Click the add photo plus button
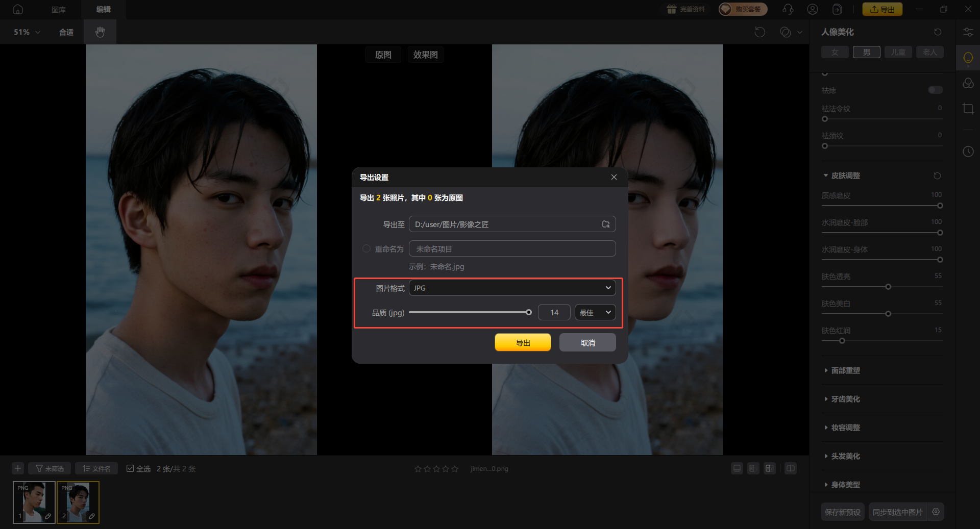Viewport: 980px width, 529px height. click(18, 468)
